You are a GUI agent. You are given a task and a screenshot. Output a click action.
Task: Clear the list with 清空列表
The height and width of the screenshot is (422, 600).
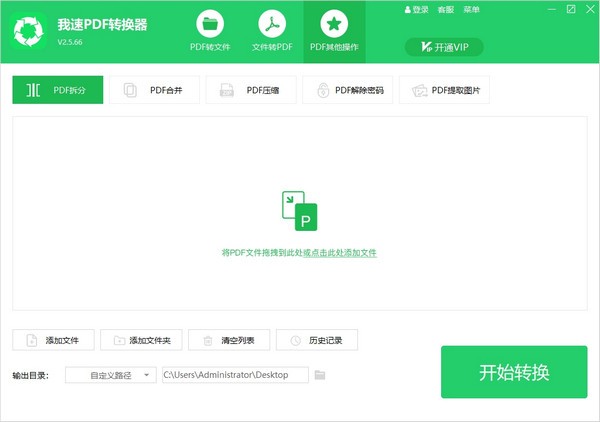(x=228, y=341)
